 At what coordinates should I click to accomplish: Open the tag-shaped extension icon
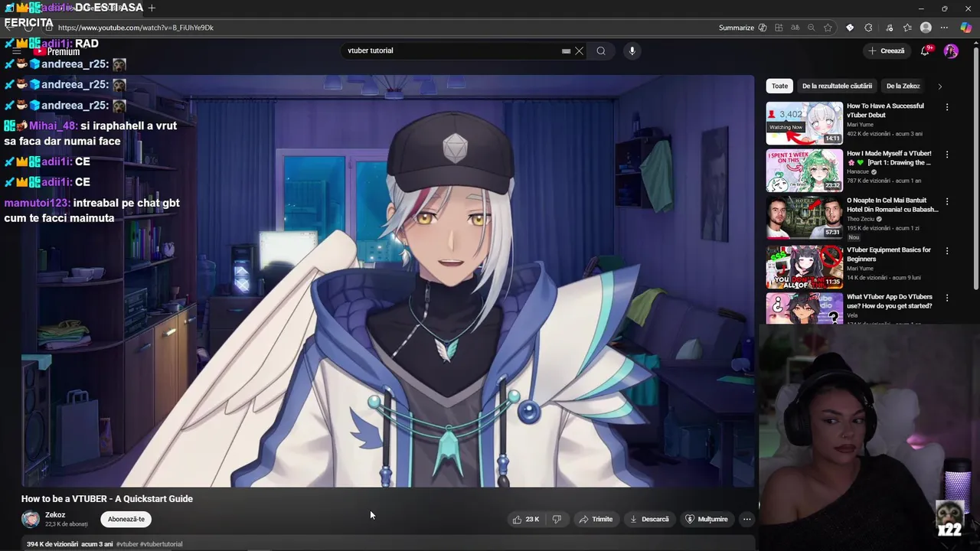click(850, 28)
